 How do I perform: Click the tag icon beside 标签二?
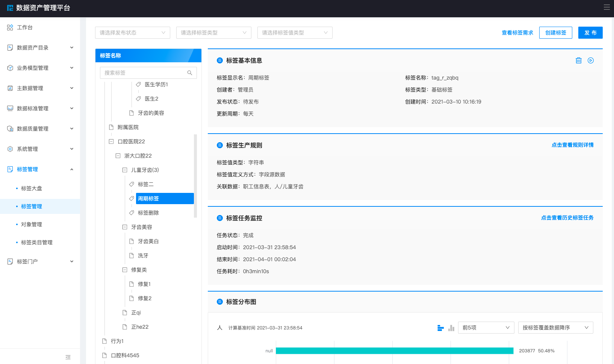(x=132, y=184)
